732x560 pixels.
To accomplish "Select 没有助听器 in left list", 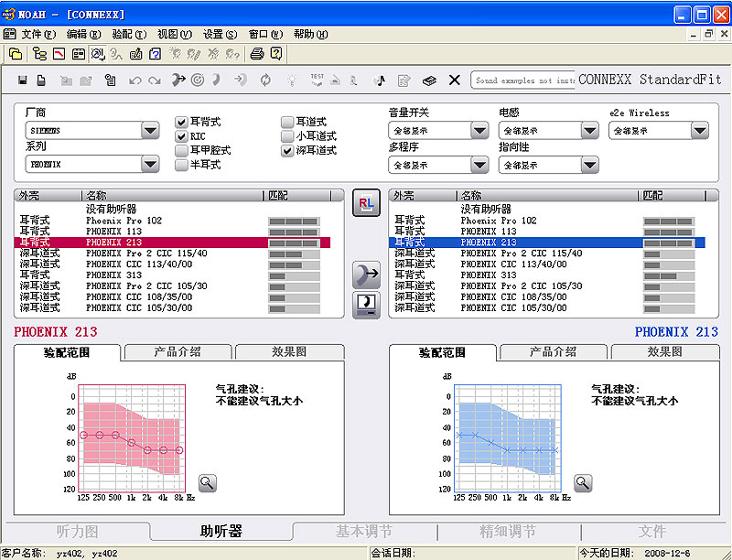I will (173, 209).
